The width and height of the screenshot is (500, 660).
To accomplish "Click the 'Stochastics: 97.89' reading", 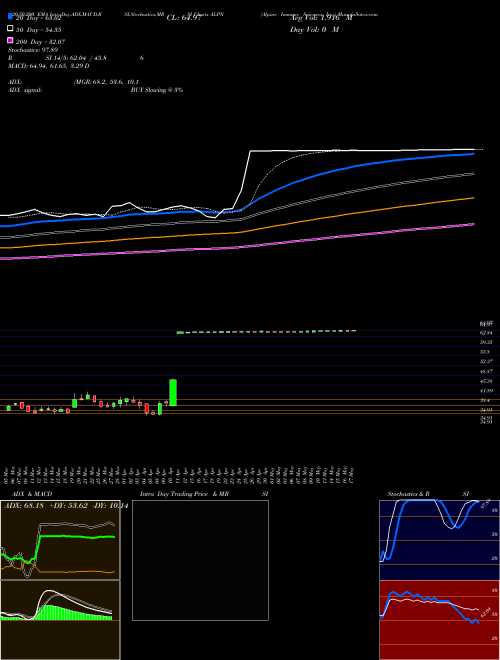I will point(33,50).
